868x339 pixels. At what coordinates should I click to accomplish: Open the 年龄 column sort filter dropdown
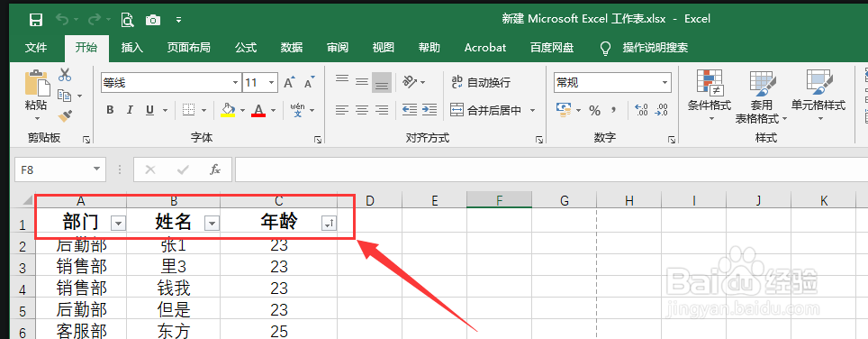pyautogui.click(x=329, y=224)
